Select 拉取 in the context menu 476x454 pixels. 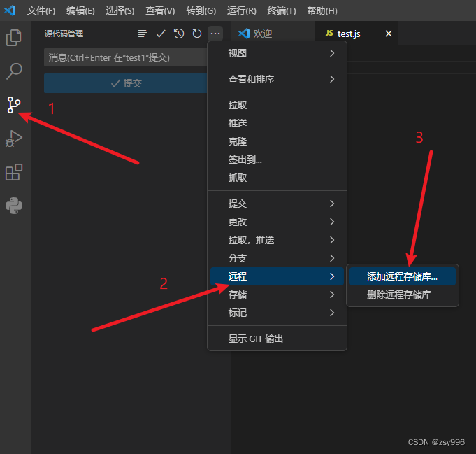pyautogui.click(x=277, y=105)
